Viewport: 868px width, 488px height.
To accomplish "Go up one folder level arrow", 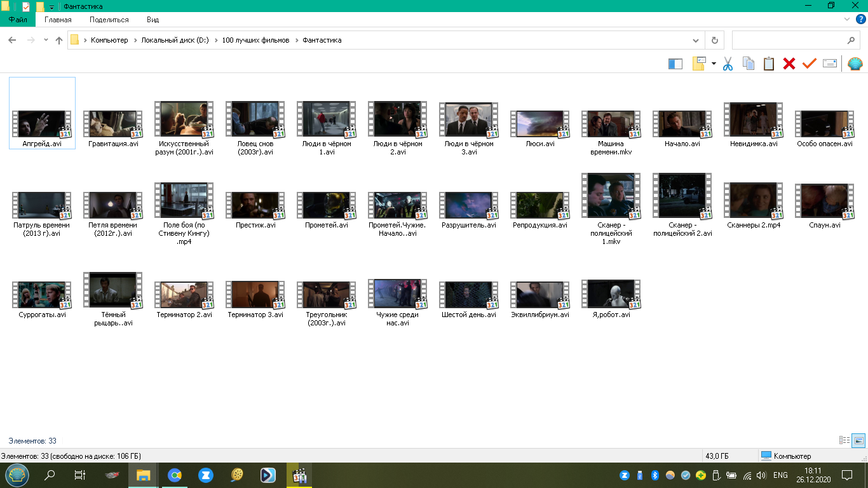I will pos(59,40).
